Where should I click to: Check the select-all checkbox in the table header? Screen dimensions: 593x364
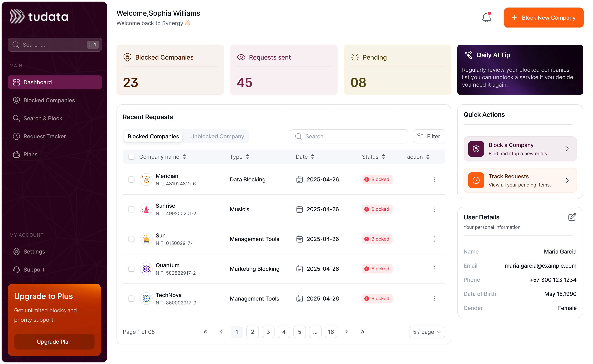132,157
